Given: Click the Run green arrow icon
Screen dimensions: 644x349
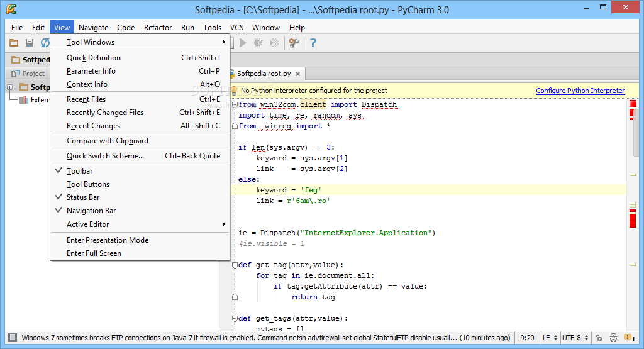Looking at the screenshot, I should [243, 43].
